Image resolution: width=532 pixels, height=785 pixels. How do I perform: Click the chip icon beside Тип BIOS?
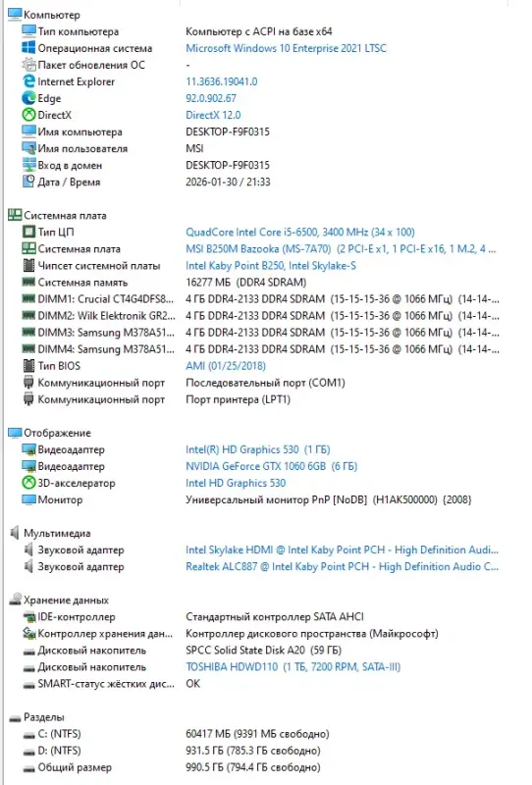click(28, 365)
